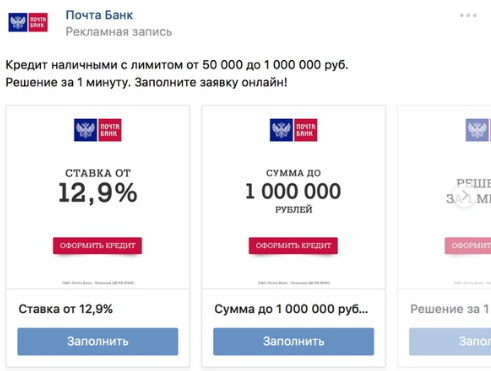Open the Почта Банк profile name link
The width and height of the screenshot is (491, 371).
coord(99,15)
